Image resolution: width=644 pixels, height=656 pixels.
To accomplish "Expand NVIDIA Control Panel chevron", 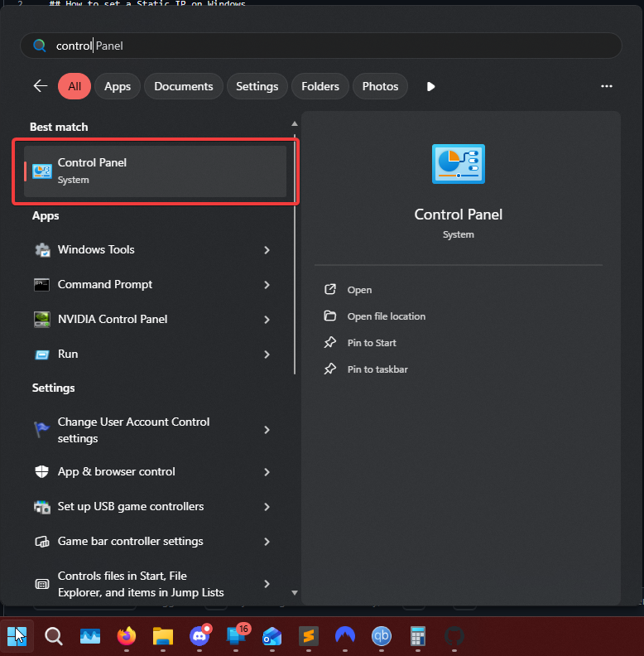I will click(x=267, y=320).
